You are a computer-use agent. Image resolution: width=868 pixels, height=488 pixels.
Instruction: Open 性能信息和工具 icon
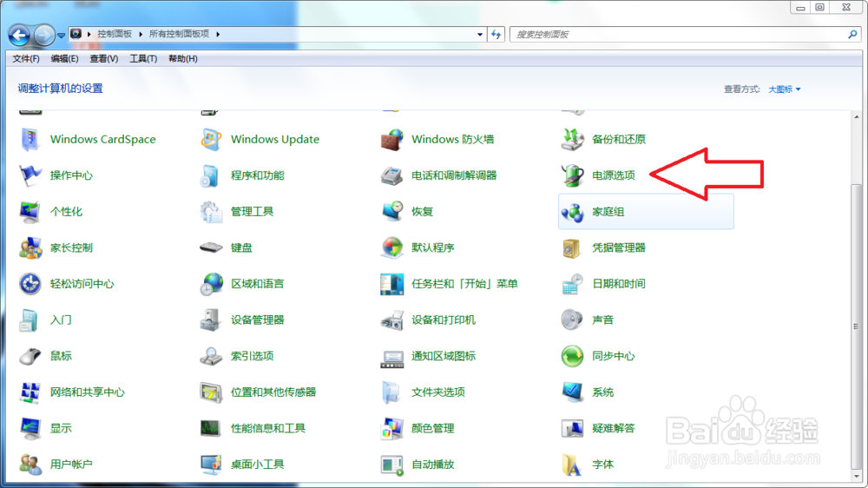coord(211,428)
